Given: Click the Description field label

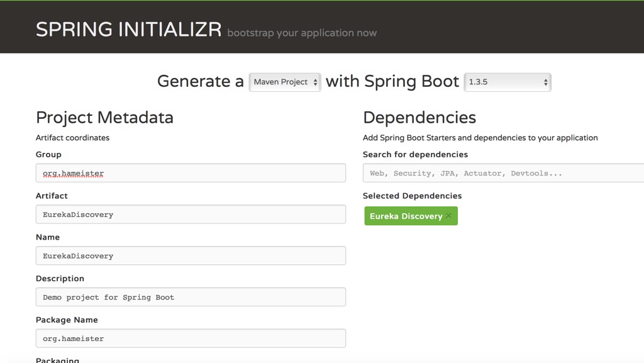Looking at the screenshot, I should tap(60, 279).
